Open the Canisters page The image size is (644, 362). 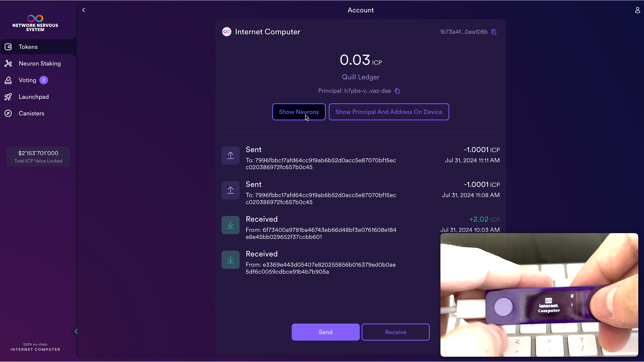(x=32, y=113)
